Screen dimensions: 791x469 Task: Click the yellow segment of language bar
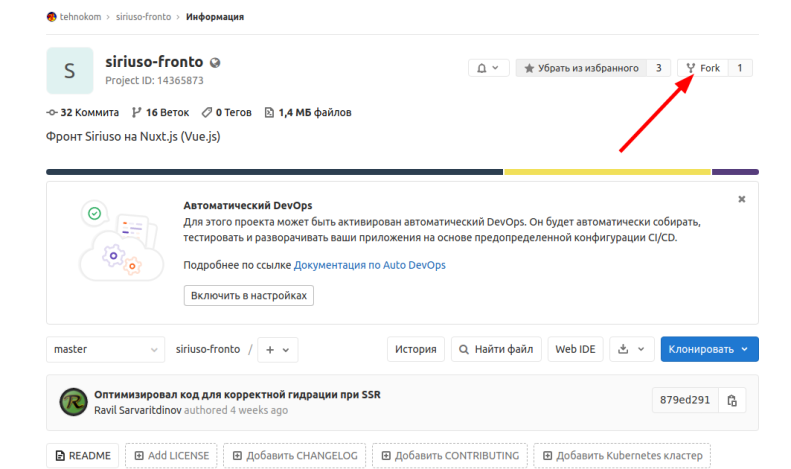[x=607, y=172]
